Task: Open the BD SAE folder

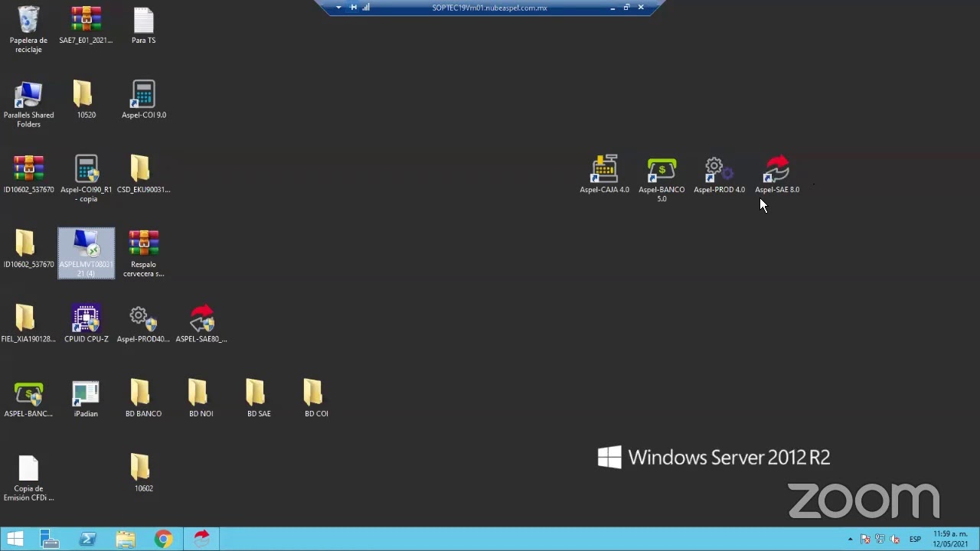Action: [x=259, y=399]
